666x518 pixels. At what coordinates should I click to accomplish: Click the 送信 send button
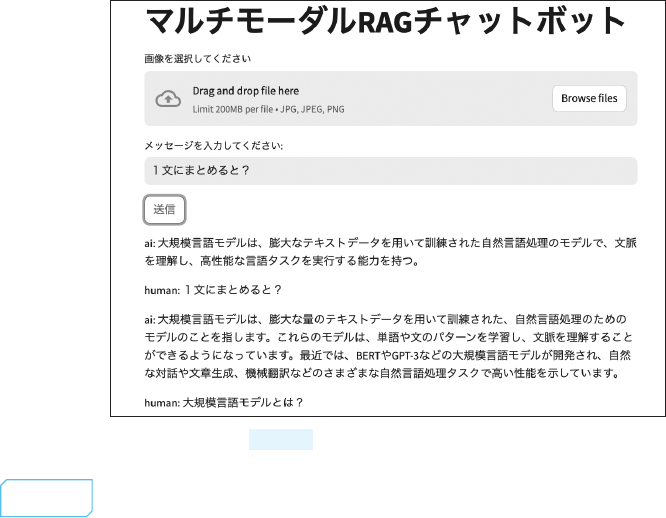coord(164,210)
